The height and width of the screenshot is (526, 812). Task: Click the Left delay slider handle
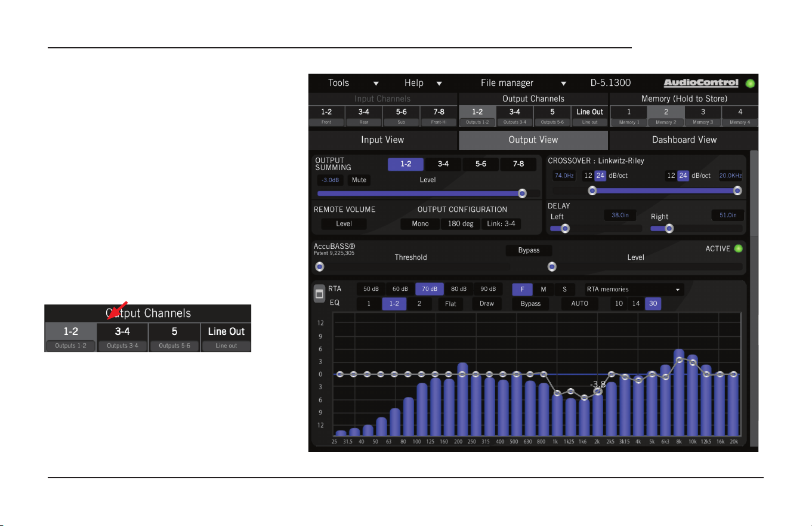[x=564, y=228]
